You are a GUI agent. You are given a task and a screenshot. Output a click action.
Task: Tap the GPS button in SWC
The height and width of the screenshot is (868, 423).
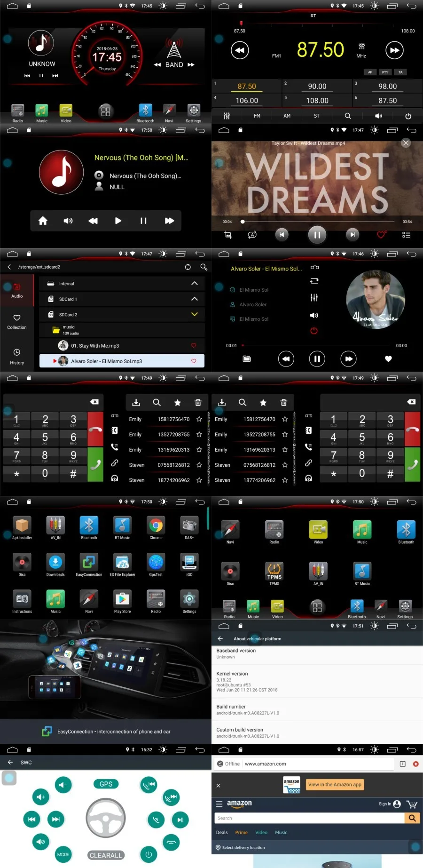(x=106, y=784)
